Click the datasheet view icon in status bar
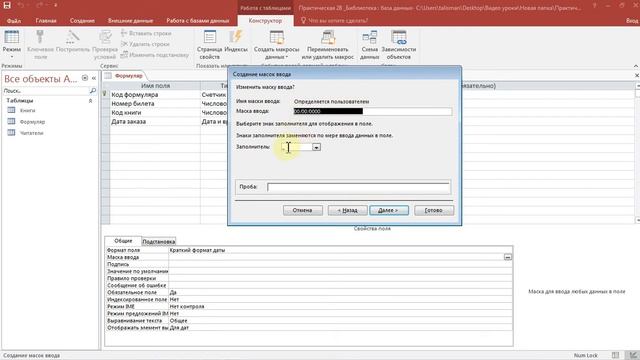This screenshot has width=640, height=360. pyautogui.click(x=616, y=356)
